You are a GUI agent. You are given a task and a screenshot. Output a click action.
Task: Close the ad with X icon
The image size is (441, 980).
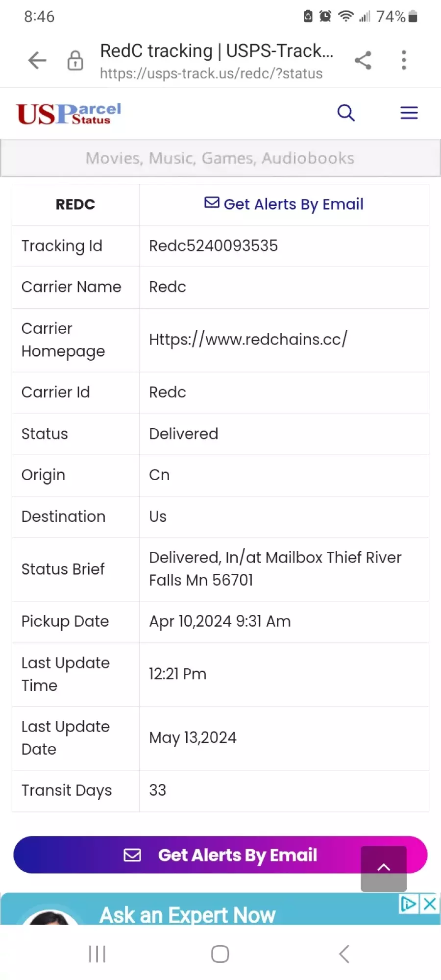(x=430, y=904)
